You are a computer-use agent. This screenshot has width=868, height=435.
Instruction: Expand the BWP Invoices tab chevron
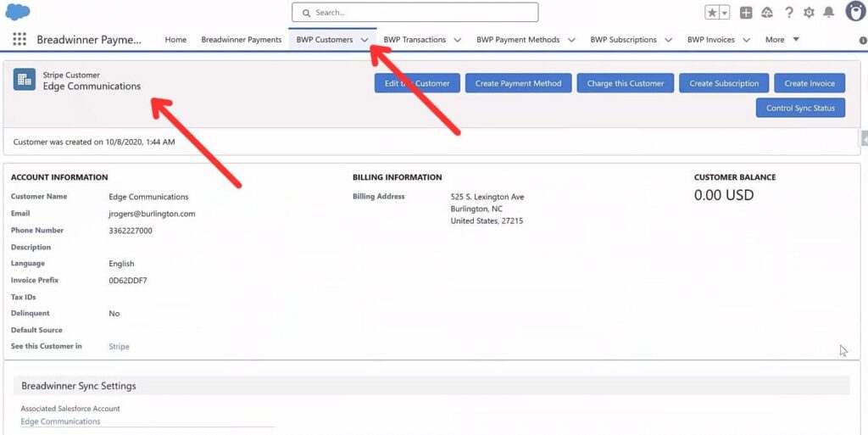coord(747,40)
